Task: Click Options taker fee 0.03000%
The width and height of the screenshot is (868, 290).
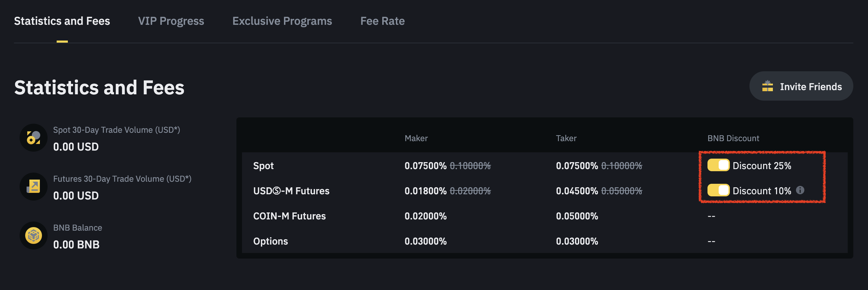Action: [x=577, y=241]
